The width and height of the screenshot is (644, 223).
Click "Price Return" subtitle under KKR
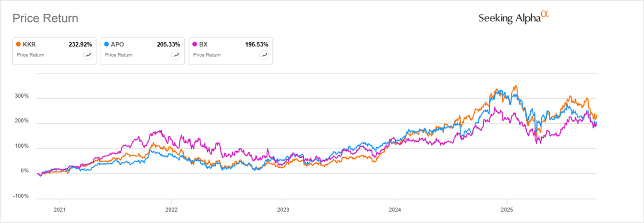point(30,54)
